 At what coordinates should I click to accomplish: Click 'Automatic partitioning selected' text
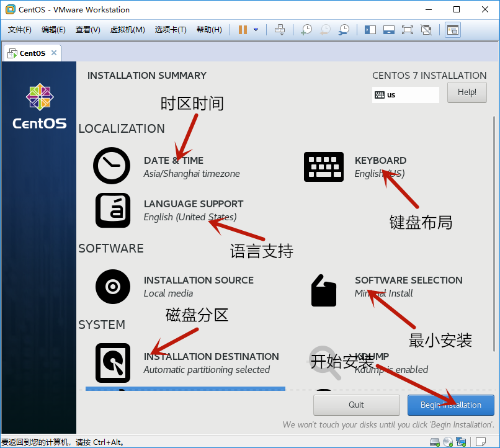point(207,370)
